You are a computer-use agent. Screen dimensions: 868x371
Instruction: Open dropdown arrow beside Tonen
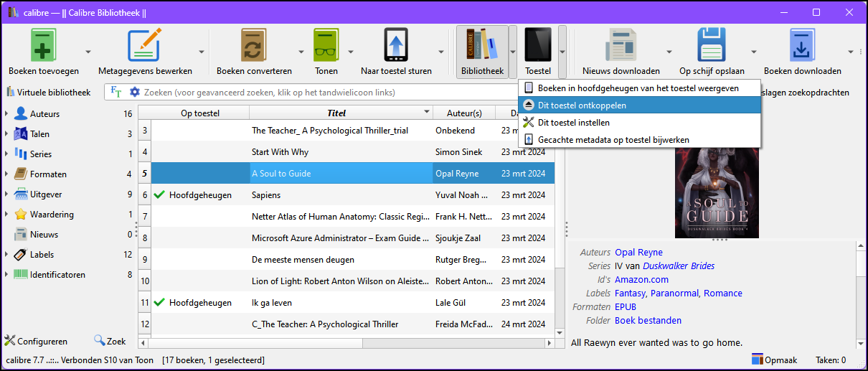click(351, 52)
